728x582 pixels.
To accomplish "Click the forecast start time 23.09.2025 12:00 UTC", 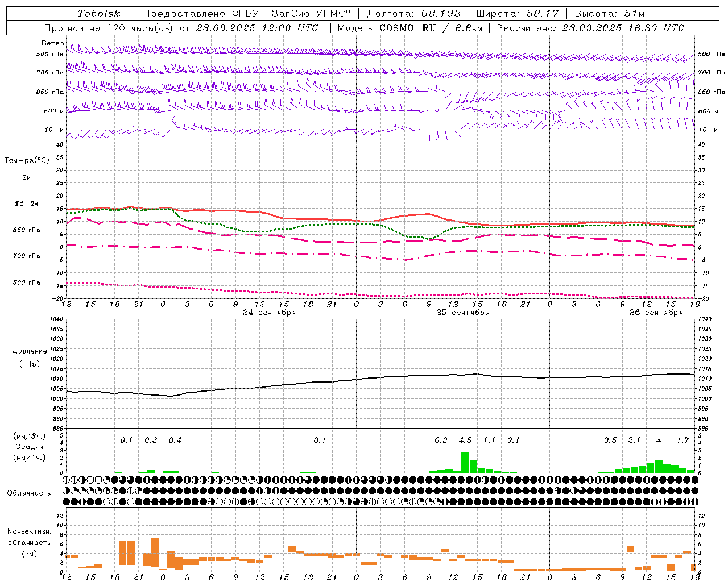I will (257, 28).
